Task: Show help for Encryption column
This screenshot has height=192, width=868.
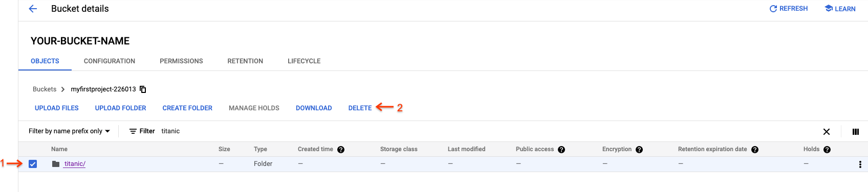Action: click(x=639, y=150)
